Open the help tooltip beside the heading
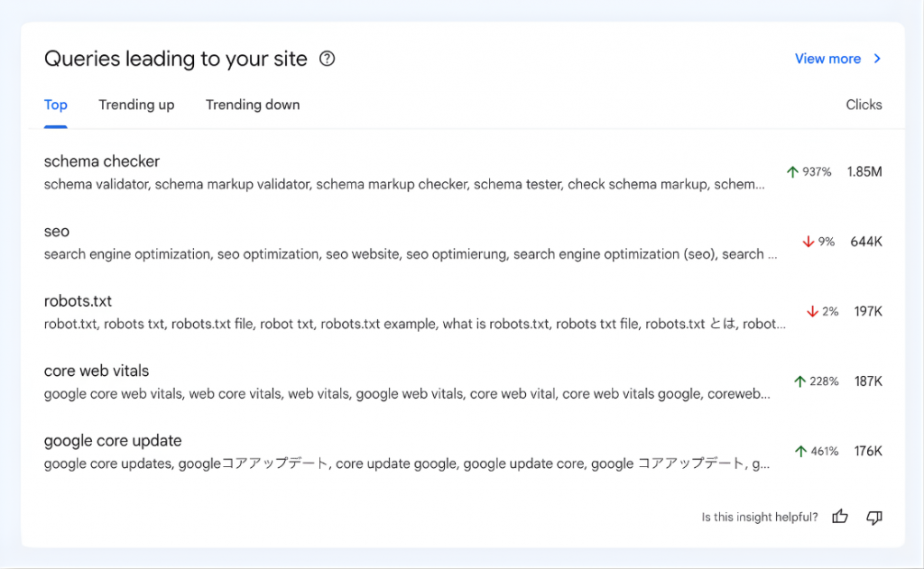924x569 pixels. coord(327,58)
